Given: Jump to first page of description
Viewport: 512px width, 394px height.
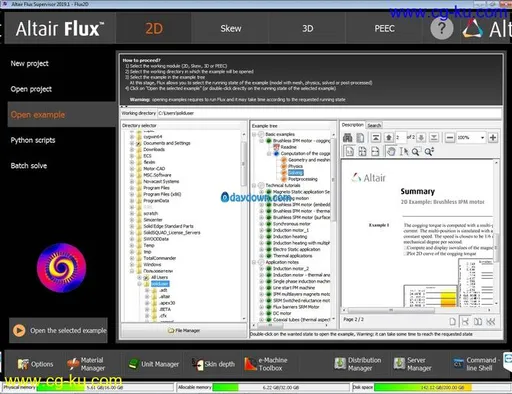Looking at the screenshot, I should (376, 138).
